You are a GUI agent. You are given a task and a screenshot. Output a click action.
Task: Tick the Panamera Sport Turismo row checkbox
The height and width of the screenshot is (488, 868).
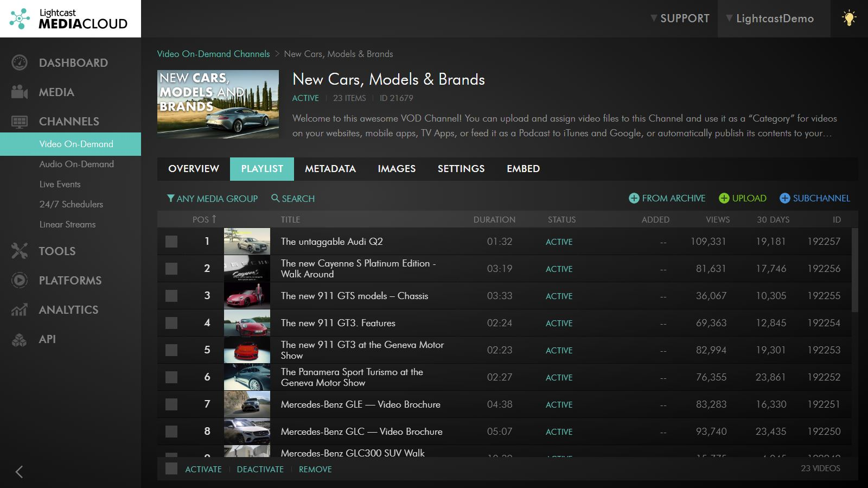pos(171,377)
